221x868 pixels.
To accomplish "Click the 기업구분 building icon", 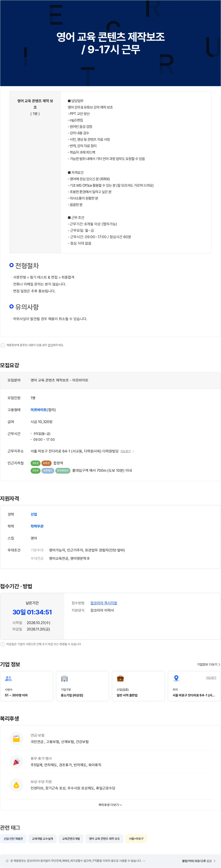I will tap(64, 678).
